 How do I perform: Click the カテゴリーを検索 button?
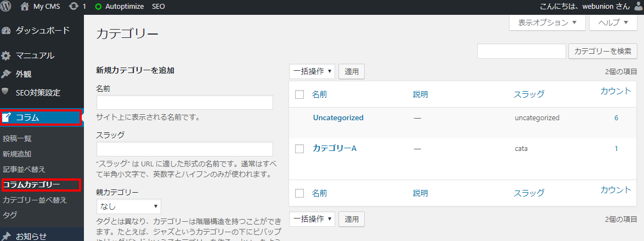pos(602,52)
